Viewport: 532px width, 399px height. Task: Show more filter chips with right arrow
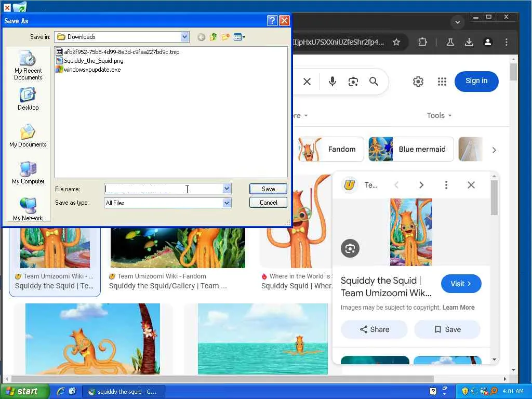coord(494,150)
